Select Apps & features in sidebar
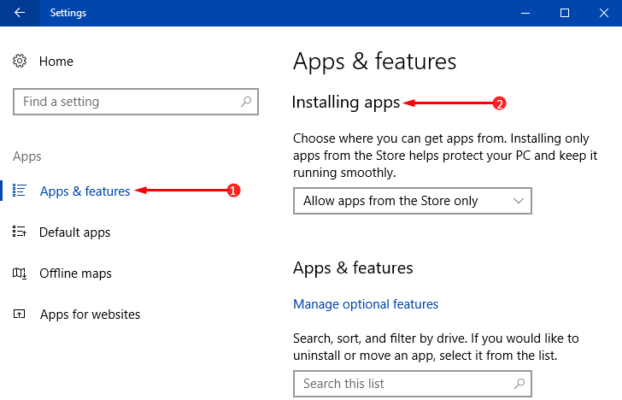622x400 pixels. [x=85, y=191]
